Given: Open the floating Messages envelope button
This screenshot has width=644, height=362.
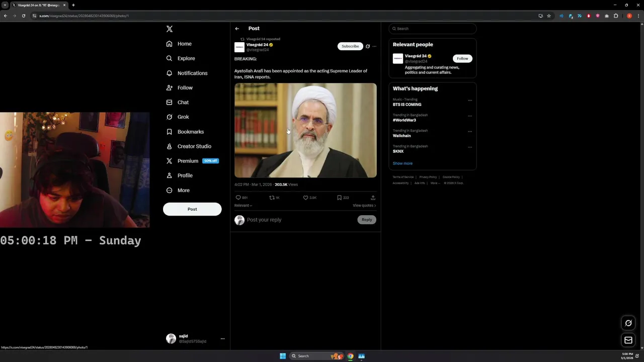Looking at the screenshot, I should [628, 340].
